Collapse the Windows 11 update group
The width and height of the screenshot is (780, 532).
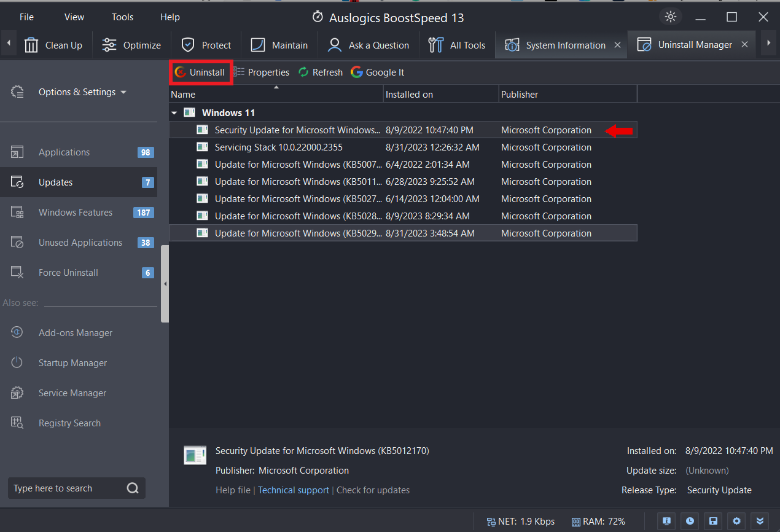174,112
